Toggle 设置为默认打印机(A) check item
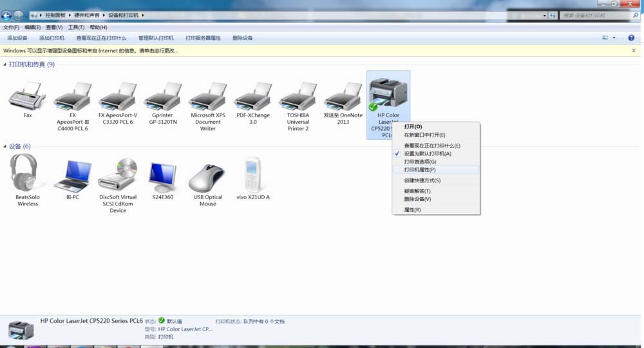Image resolution: width=644 pixels, height=348 pixels. (436, 153)
